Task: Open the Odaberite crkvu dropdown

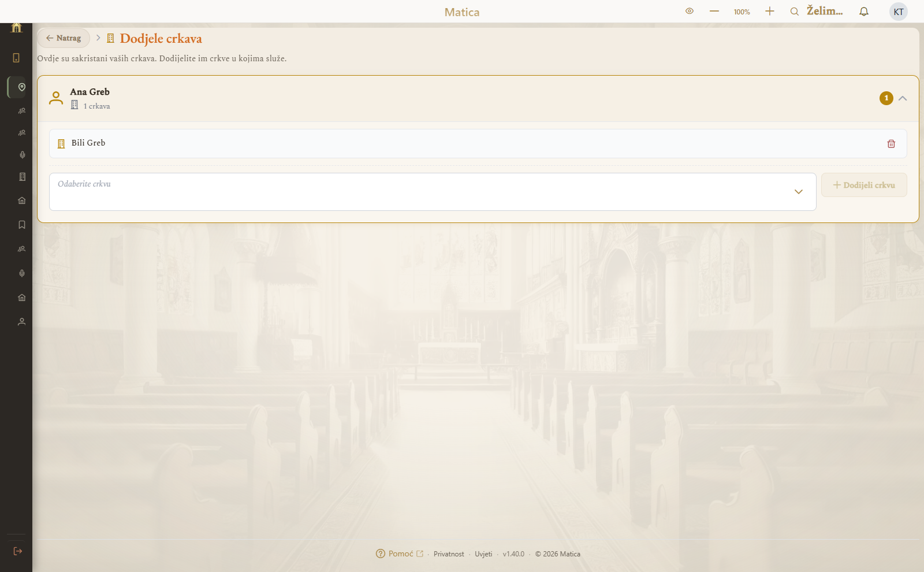Action: 433,192
